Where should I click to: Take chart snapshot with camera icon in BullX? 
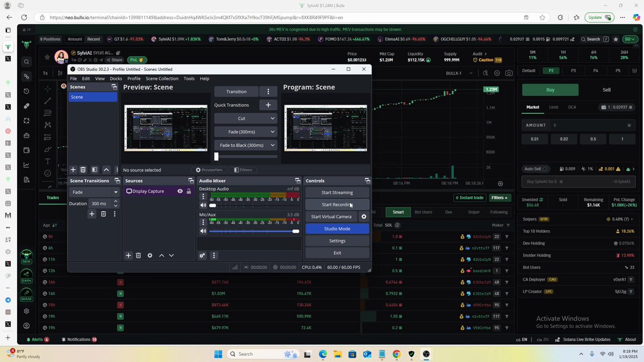coord(508,73)
